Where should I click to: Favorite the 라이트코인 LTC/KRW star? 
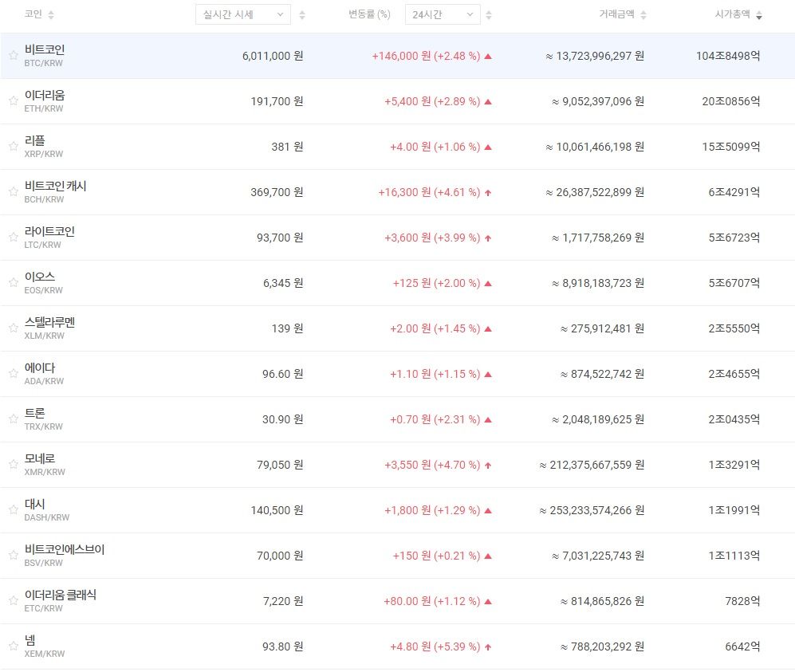click(x=14, y=238)
